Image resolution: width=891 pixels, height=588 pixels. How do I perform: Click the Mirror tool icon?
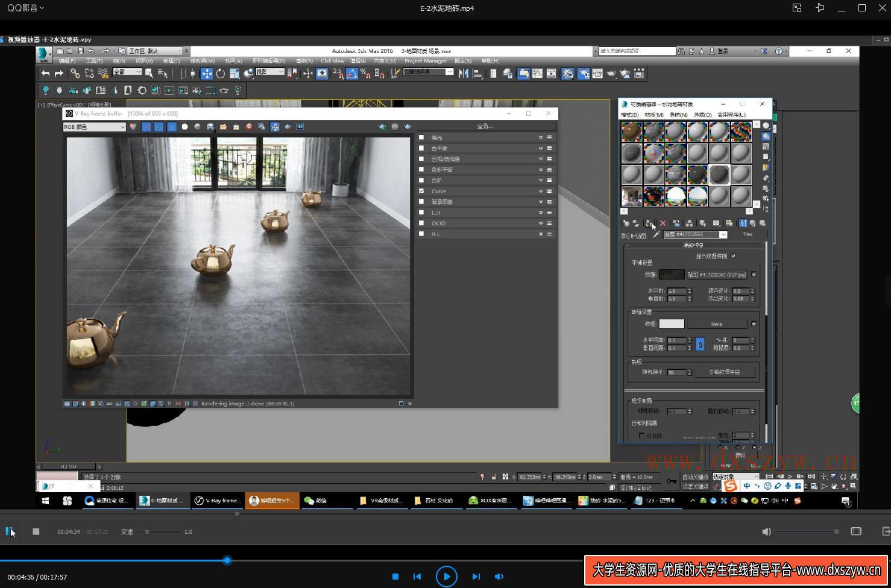pyautogui.click(x=463, y=73)
